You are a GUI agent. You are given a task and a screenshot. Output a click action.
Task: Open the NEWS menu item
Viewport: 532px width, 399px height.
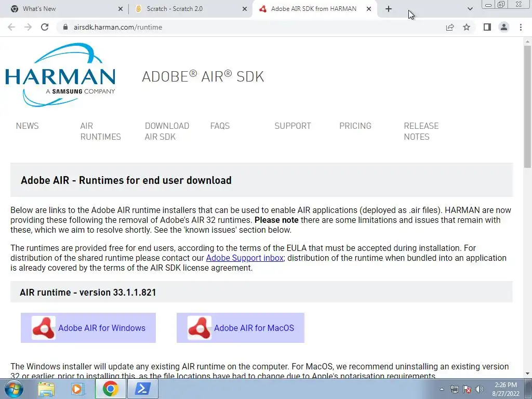(27, 126)
